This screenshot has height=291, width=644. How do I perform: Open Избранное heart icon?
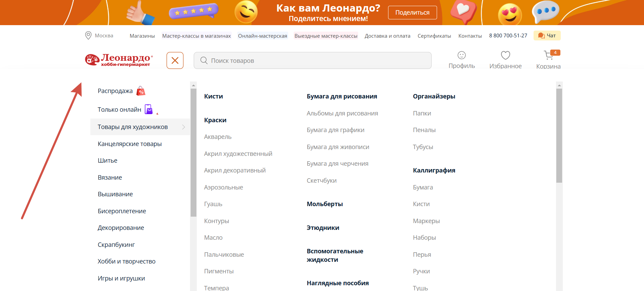tap(505, 55)
